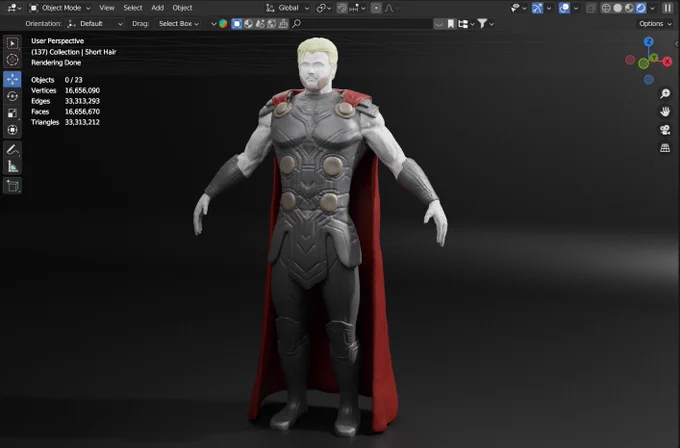
Task: Switch to material preview shading
Action: [629, 8]
